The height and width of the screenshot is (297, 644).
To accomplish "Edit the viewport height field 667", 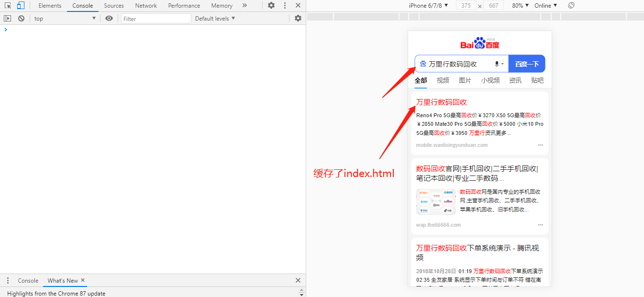I will [494, 6].
